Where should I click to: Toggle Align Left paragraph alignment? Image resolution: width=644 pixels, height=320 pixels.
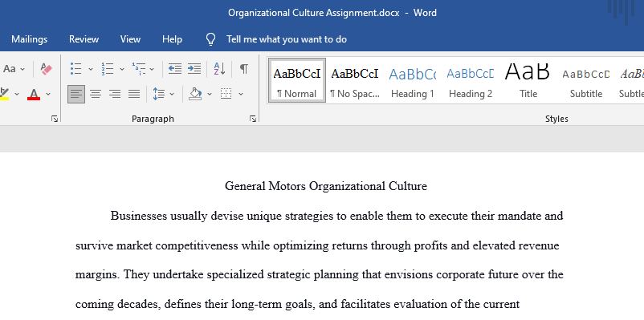[76, 95]
